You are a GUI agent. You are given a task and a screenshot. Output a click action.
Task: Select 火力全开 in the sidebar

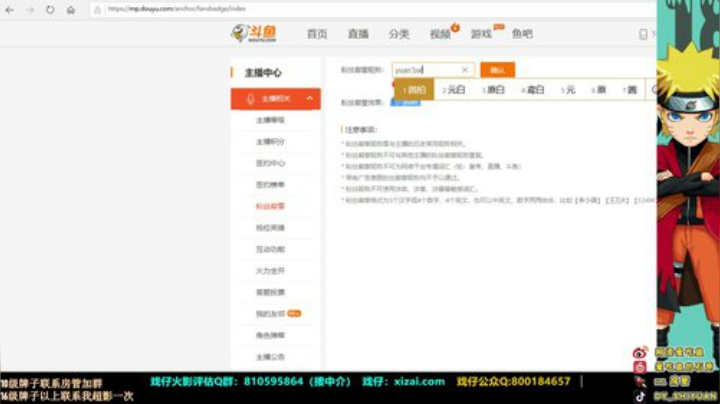tap(270, 271)
